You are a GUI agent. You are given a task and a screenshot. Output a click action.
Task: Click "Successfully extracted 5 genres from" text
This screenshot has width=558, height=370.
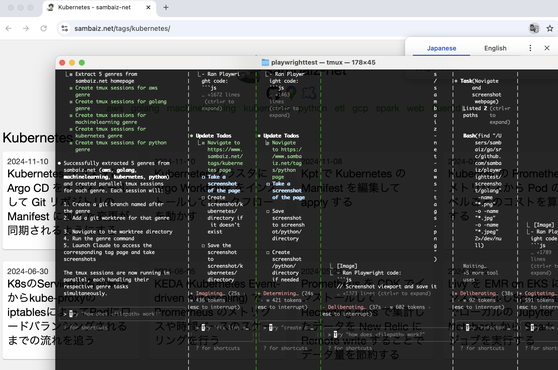[116, 163]
